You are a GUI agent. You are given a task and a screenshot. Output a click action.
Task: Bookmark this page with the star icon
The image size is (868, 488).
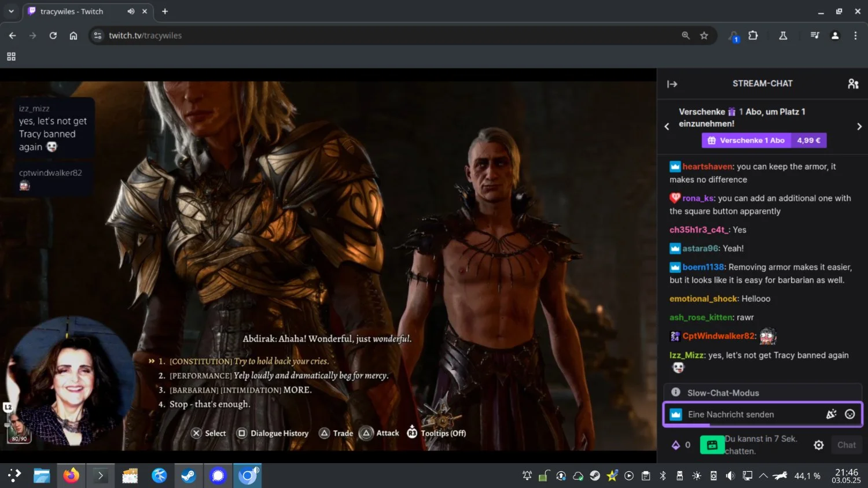click(704, 36)
